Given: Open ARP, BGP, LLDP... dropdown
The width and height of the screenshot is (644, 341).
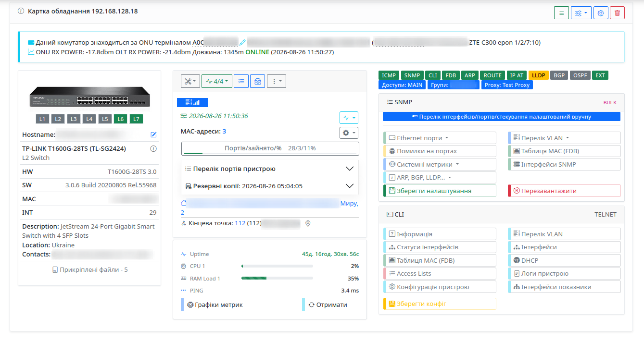Looking at the screenshot, I should coord(440,177).
